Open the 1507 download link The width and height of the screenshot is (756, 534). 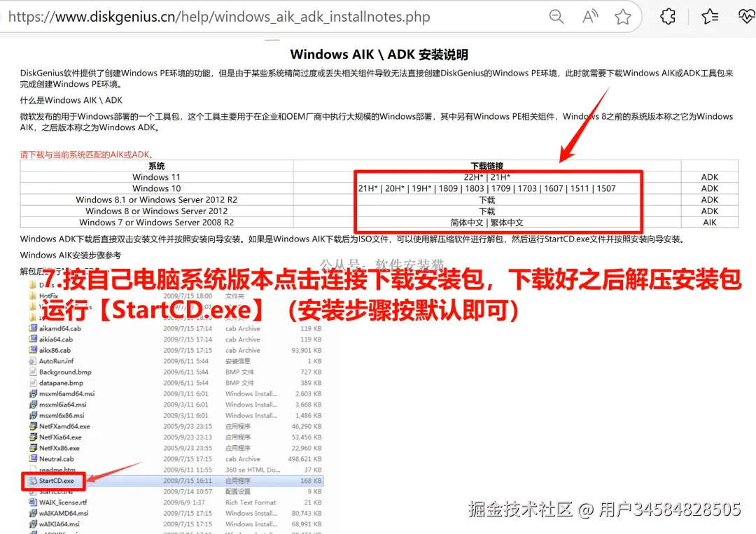tap(606, 188)
